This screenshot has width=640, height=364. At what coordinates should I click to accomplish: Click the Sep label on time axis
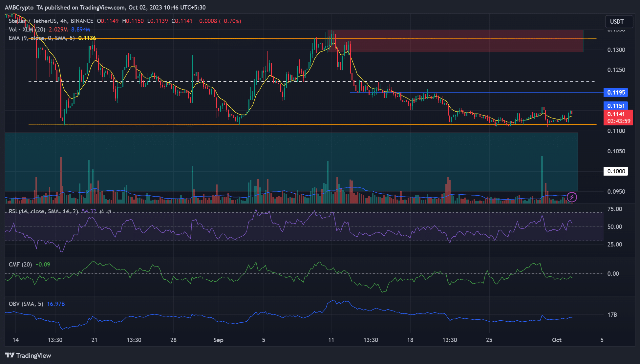tap(218, 340)
